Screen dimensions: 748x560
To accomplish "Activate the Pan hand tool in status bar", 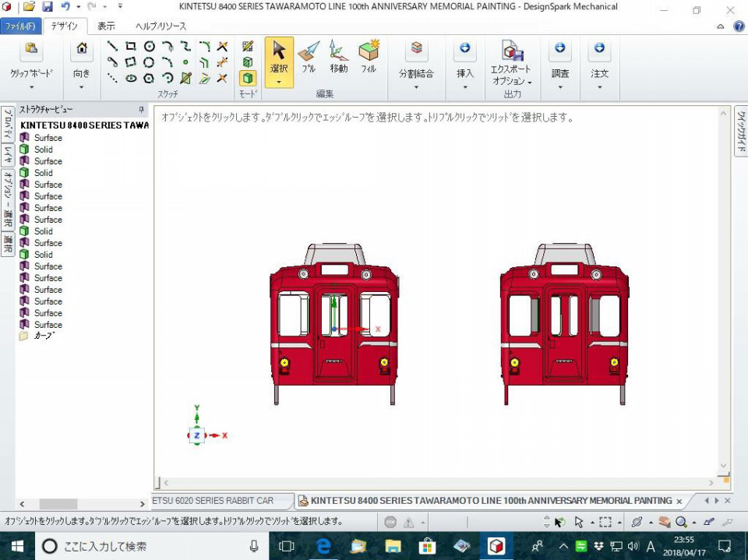I will [664, 522].
